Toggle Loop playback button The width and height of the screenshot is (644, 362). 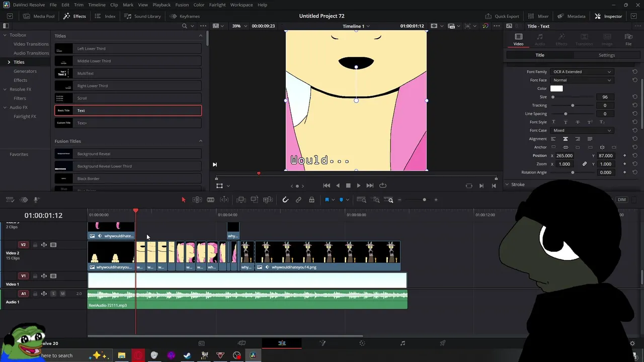click(x=383, y=186)
